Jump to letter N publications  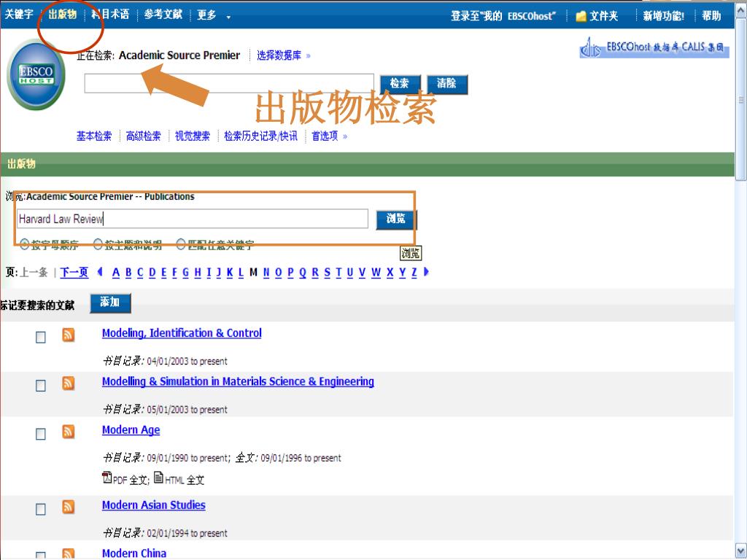(x=266, y=273)
